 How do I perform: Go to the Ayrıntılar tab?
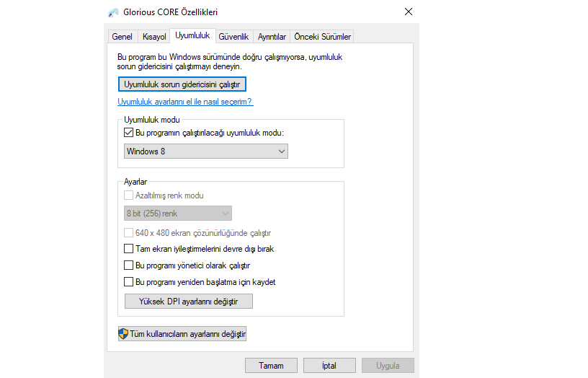point(272,37)
